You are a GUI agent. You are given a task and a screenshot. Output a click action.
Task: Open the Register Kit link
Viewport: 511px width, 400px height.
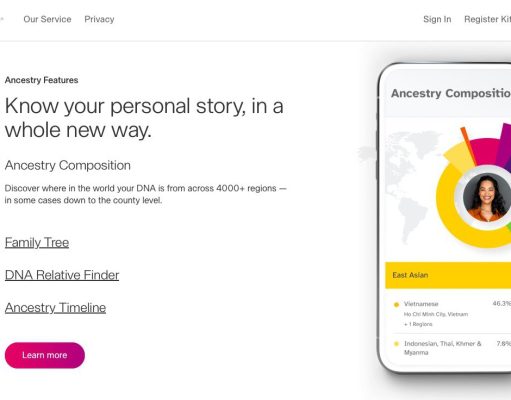(487, 19)
